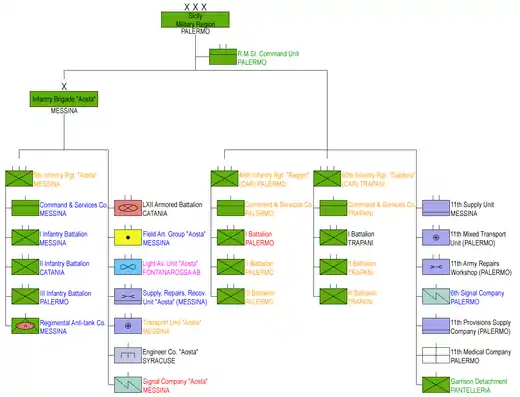Click the Signal Company "Aosta" icon
Viewport: 520px width, 397px height.
click(x=128, y=385)
